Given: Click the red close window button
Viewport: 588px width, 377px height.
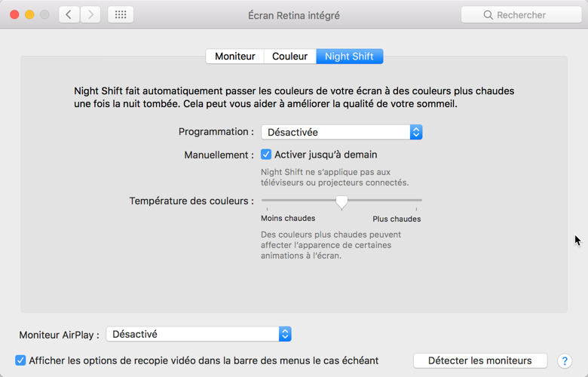Looking at the screenshot, I should (14, 15).
